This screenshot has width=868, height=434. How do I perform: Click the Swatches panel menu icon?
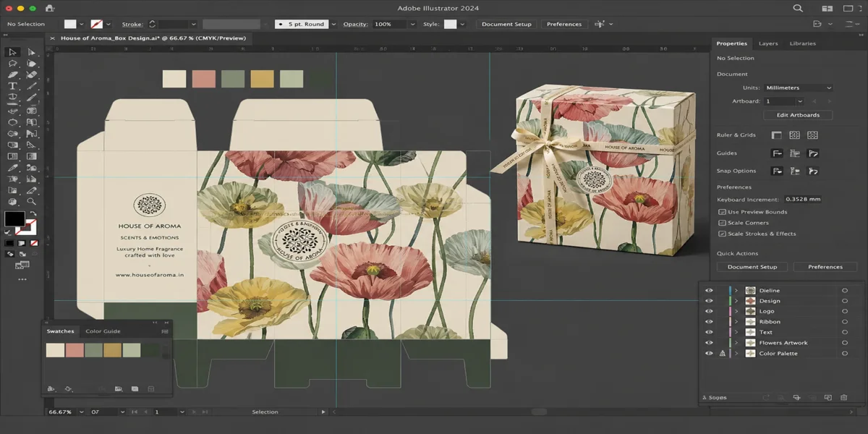165,331
